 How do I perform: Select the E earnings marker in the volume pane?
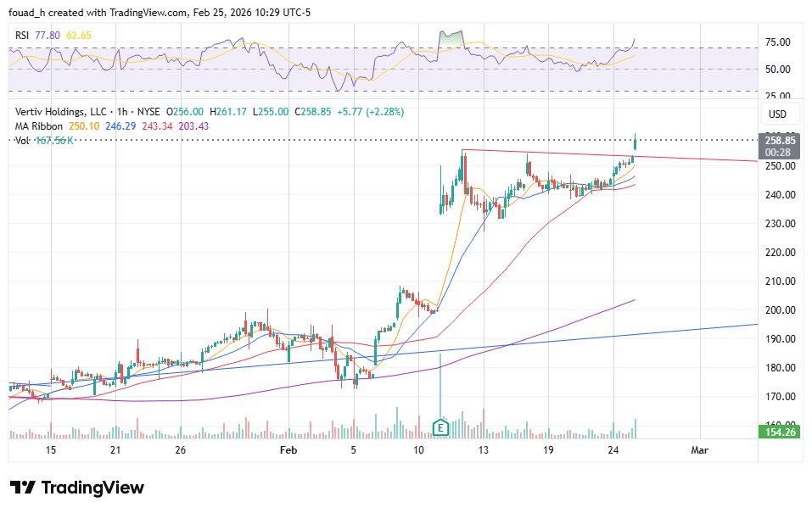point(440,429)
